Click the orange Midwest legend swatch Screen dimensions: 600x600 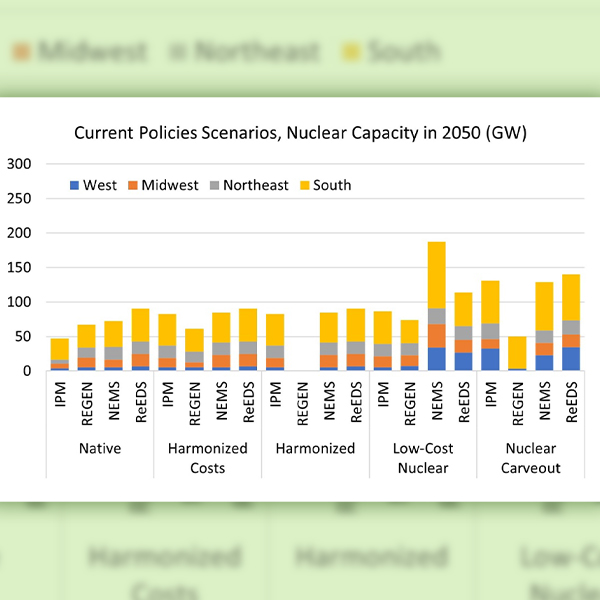tap(133, 185)
